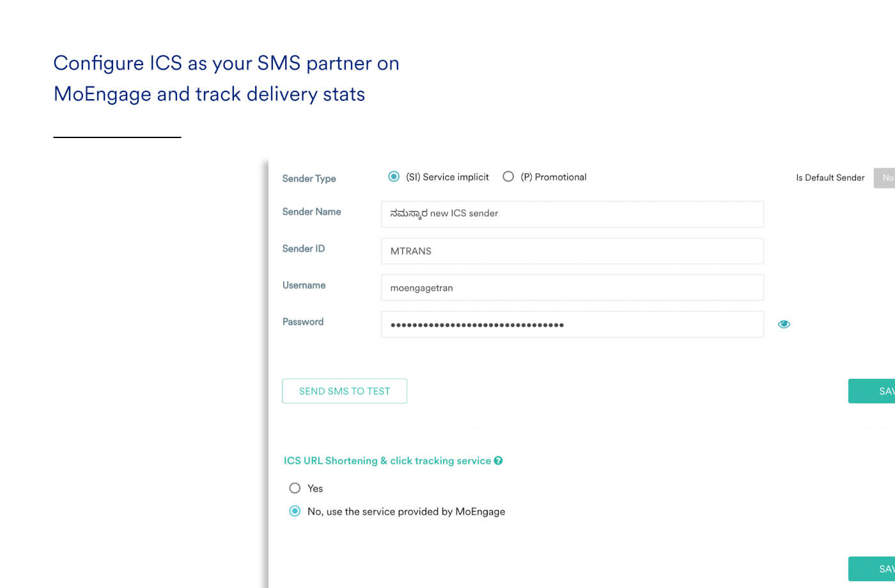Click the Sender ID field containing MTRANS
The image size is (895, 588).
click(572, 251)
